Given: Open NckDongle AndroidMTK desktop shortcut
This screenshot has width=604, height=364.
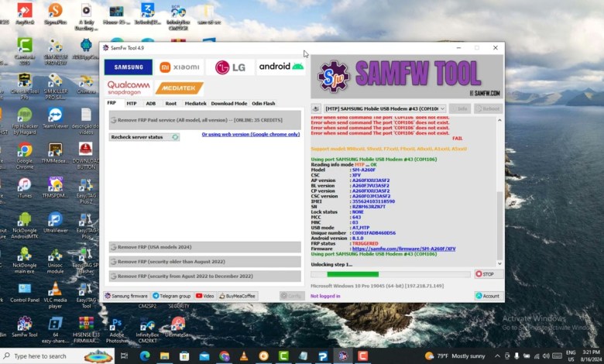Looking at the screenshot, I should click(25, 225).
